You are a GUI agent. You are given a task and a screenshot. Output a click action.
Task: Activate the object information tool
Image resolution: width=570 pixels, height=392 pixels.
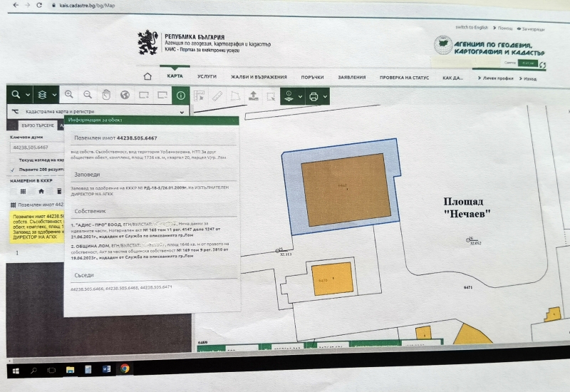click(x=181, y=95)
